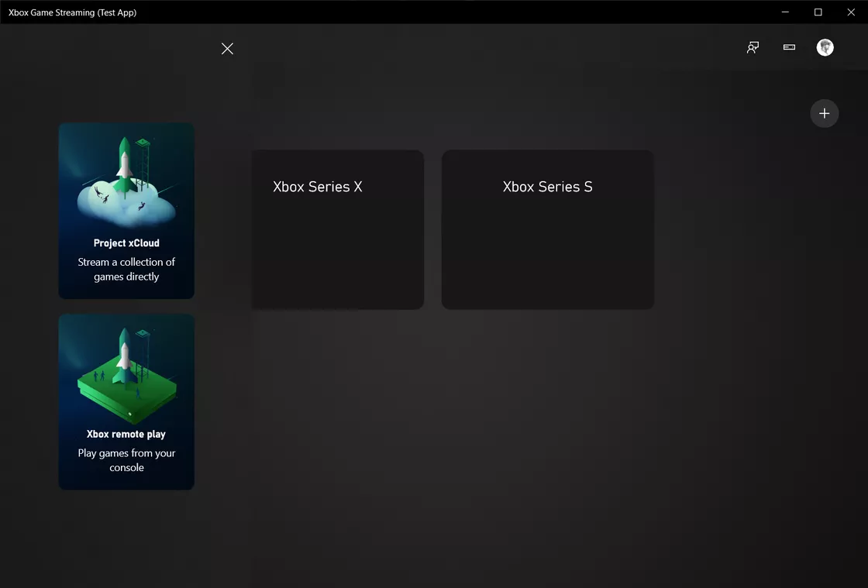Launch Xbox remote play
868x588 pixels.
click(126, 401)
